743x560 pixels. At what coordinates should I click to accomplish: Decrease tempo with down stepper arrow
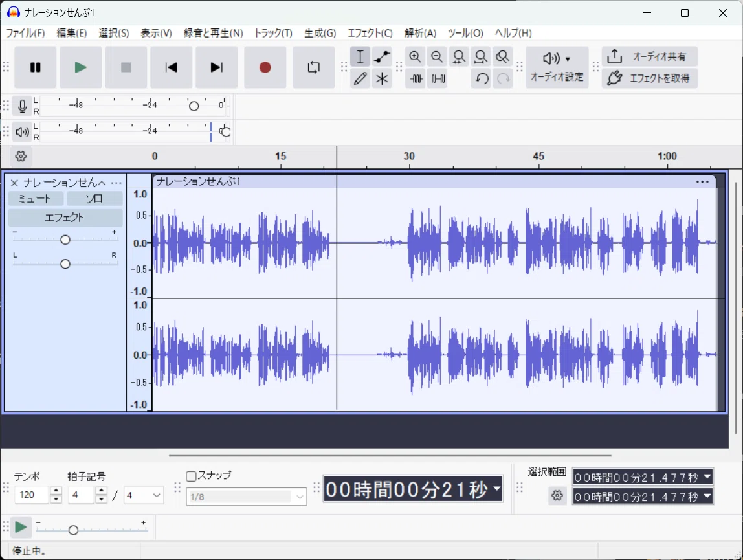point(56,499)
